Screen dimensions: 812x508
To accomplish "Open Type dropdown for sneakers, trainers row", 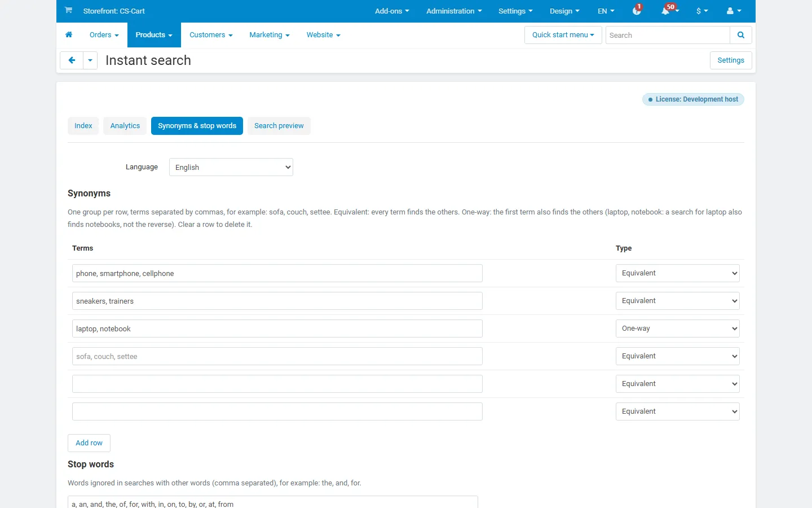I will coord(678,301).
